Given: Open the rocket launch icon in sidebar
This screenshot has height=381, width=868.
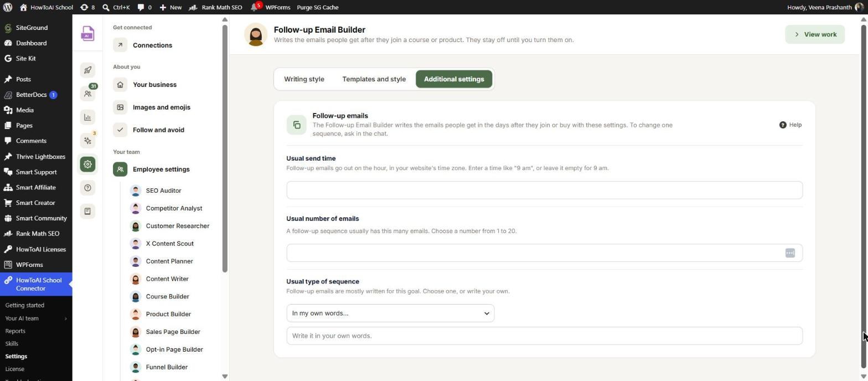Looking at the screenshot, I should (x=87, y=70).
